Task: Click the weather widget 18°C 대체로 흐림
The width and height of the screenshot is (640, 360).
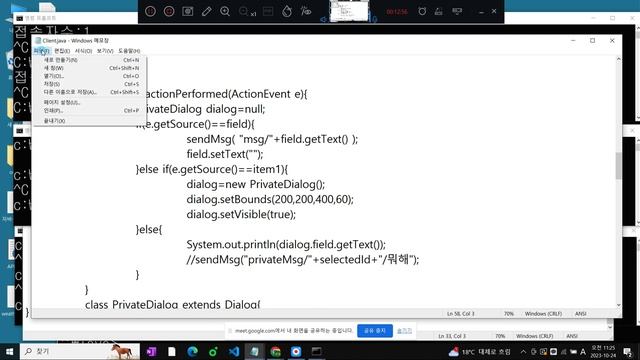Action: pyautogui.click(x=480, y=351)
